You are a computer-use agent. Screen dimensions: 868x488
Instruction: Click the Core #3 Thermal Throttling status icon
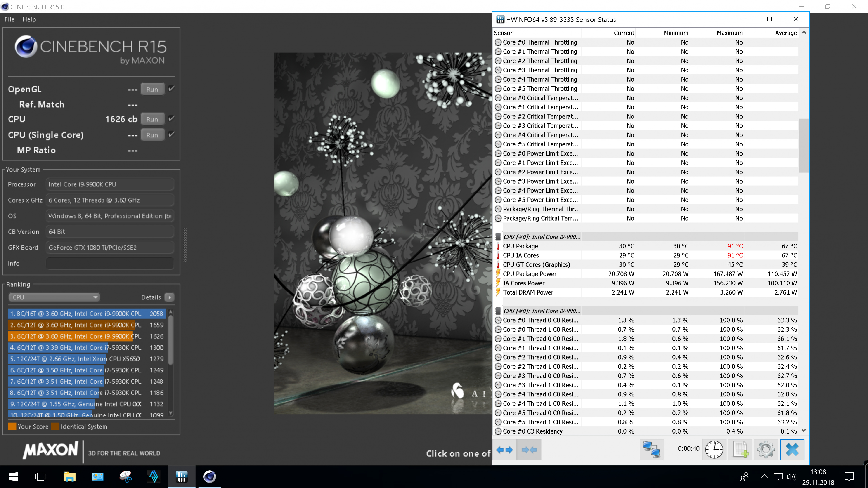[498, 70]
